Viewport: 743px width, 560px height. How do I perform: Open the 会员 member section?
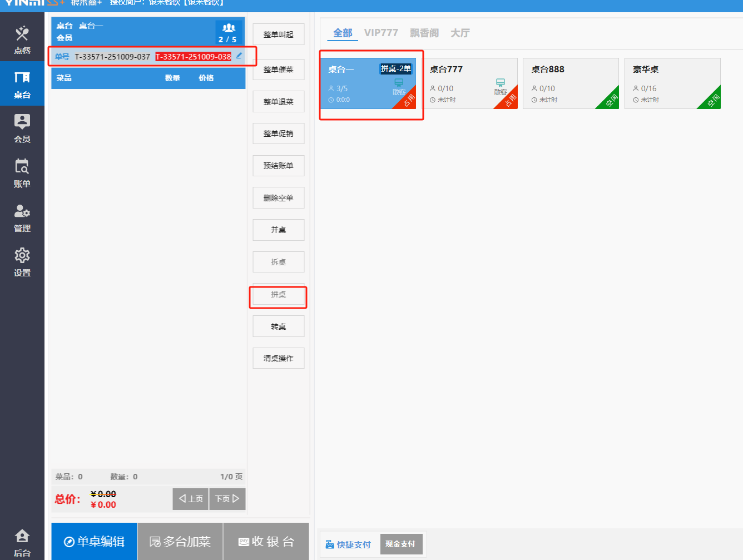(22, 128)
